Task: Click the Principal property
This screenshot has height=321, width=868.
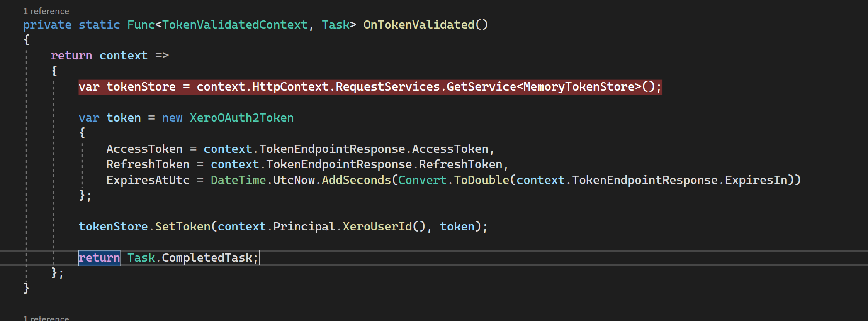Action: coord(304,227)
